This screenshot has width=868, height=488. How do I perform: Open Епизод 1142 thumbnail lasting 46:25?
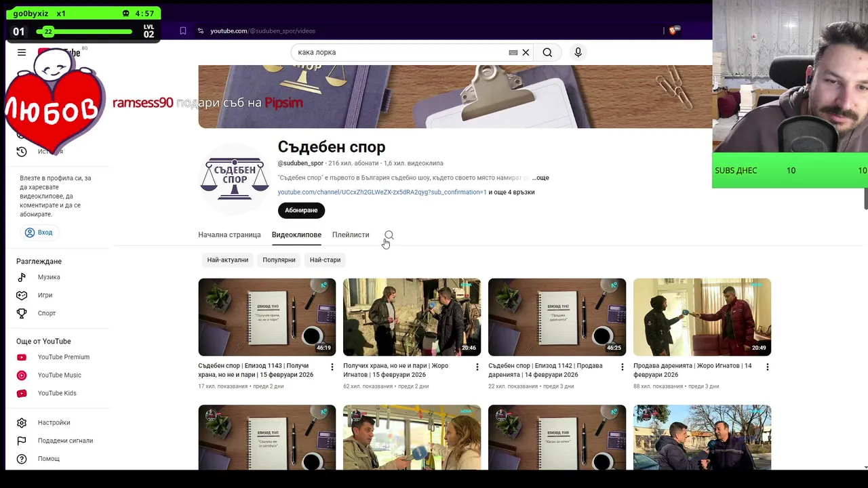(557, 317)
